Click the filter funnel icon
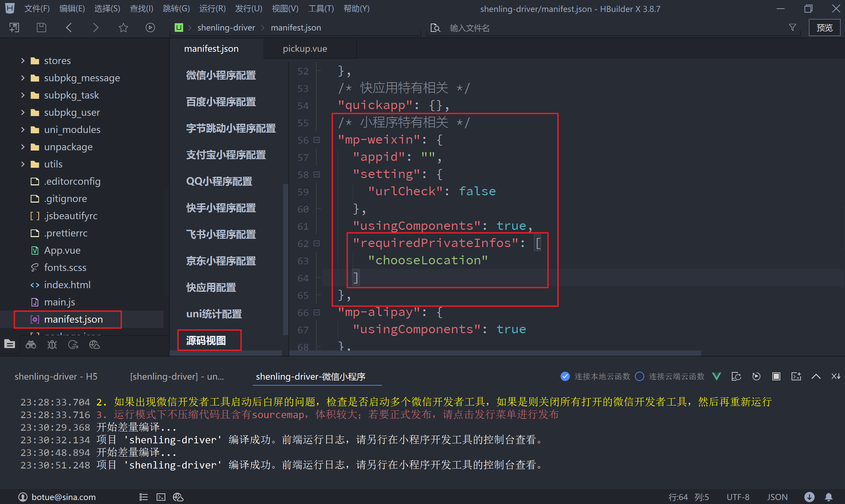 point(792,28)
